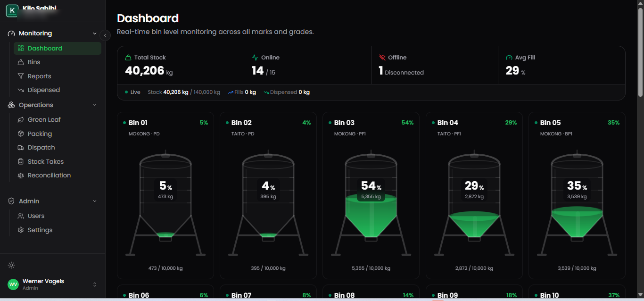Open the Dashboard menu item
Image resolution: width=644 pixels, height=301 pixels.
58,48
